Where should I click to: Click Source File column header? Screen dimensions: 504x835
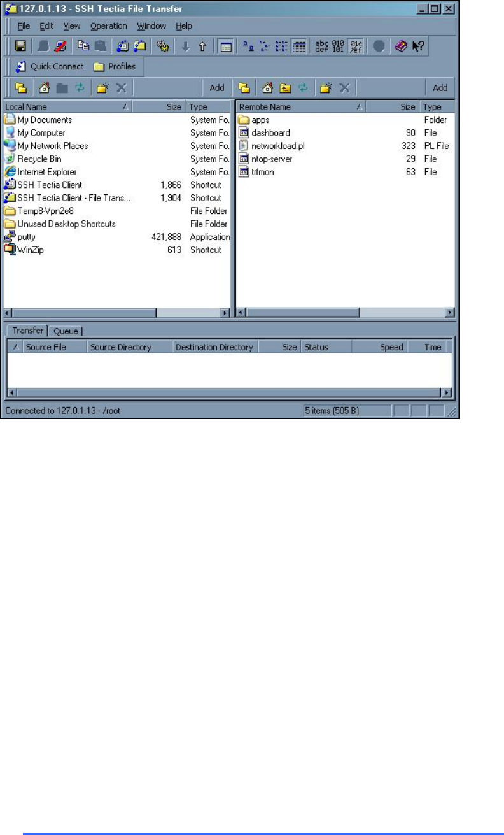point(53,347)
